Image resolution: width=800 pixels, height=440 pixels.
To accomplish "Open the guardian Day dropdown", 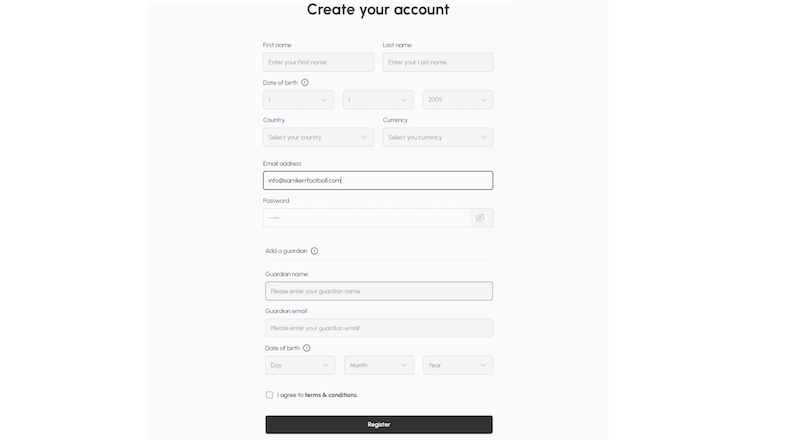I will point(300,365).
